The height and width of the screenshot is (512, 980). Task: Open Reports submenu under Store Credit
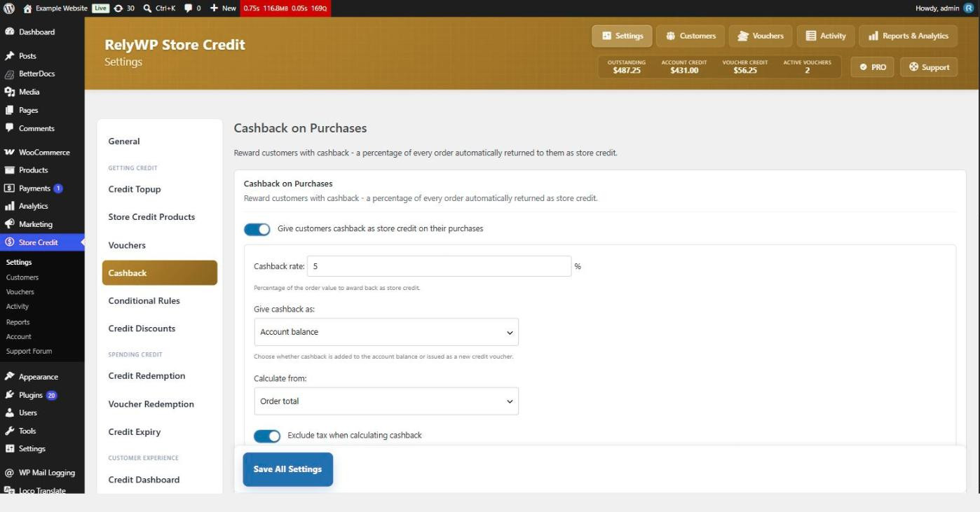click(x=18, y=322)
